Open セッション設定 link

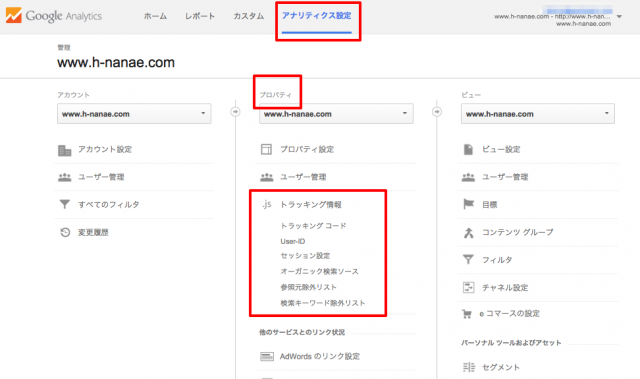tap(305, 256)
